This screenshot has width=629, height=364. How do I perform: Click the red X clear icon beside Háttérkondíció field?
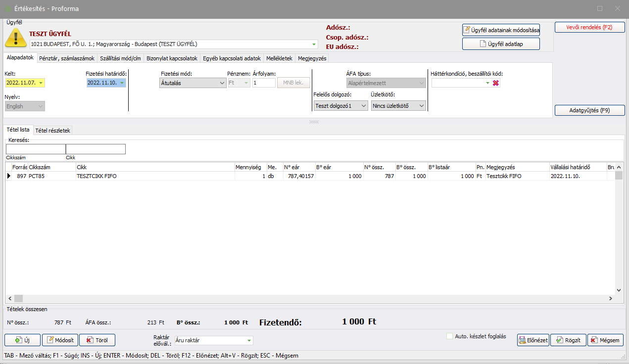point(496,83)
